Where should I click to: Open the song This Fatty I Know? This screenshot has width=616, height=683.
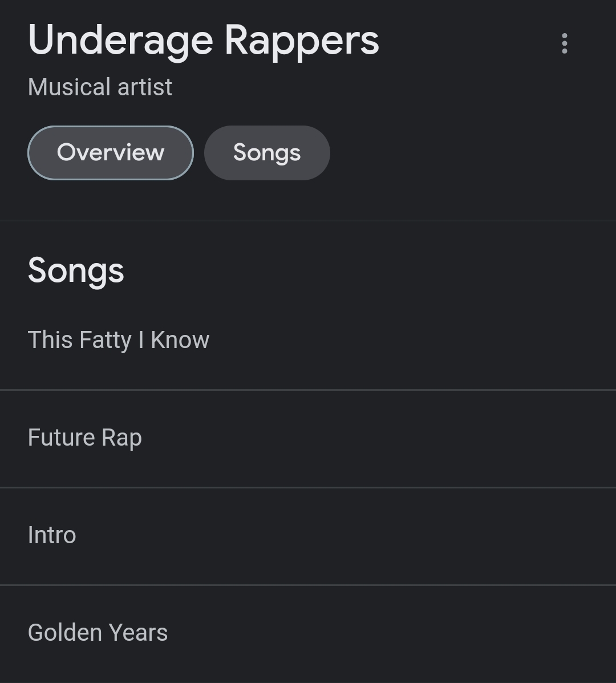[119, 340]
